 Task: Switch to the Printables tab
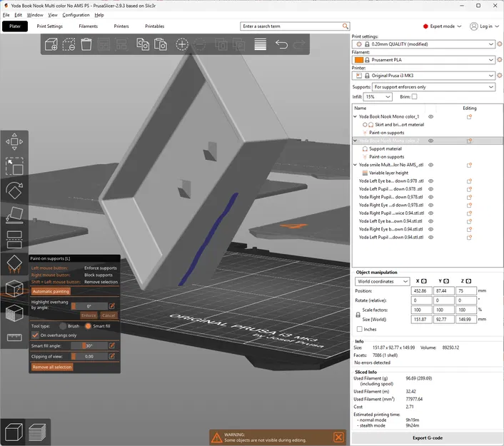155,26
